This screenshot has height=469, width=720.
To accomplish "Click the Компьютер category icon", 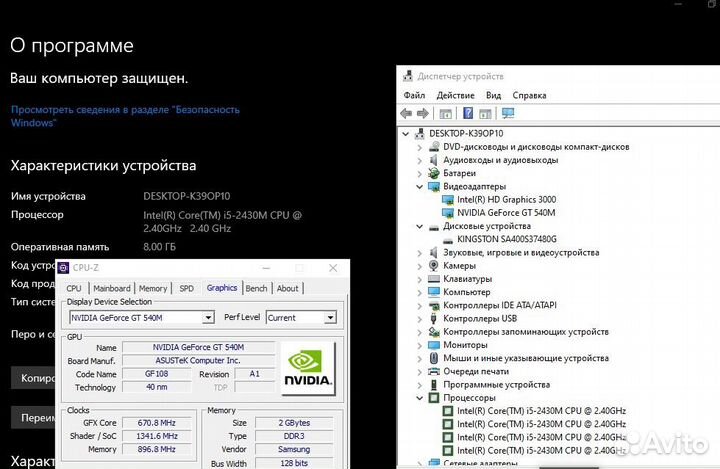I will [x=434, y=292].
